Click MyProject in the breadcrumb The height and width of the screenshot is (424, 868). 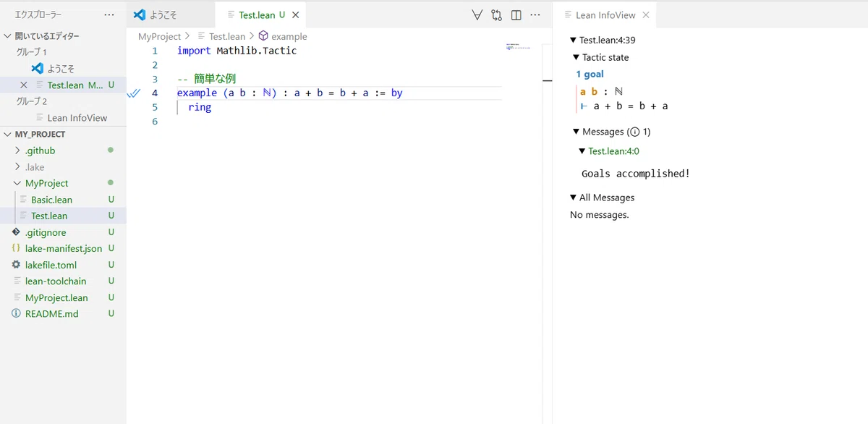click(159, 36)
